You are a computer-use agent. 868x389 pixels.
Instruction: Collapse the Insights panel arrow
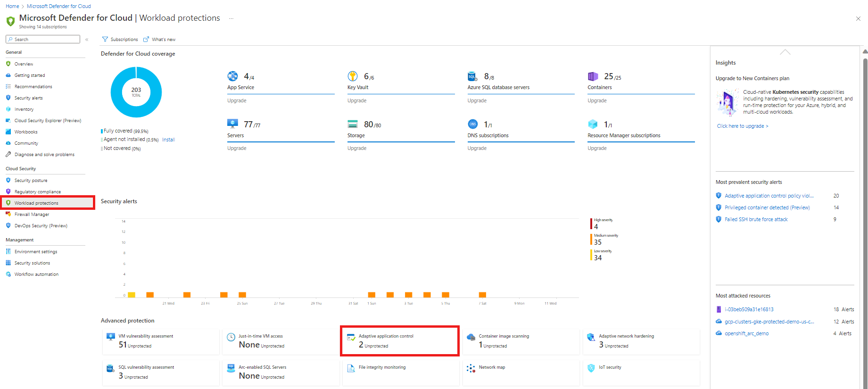(785, 52)
